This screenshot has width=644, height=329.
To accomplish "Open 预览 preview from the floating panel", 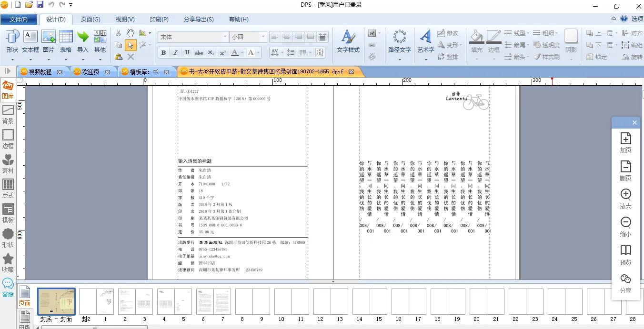I will point(625,255).
